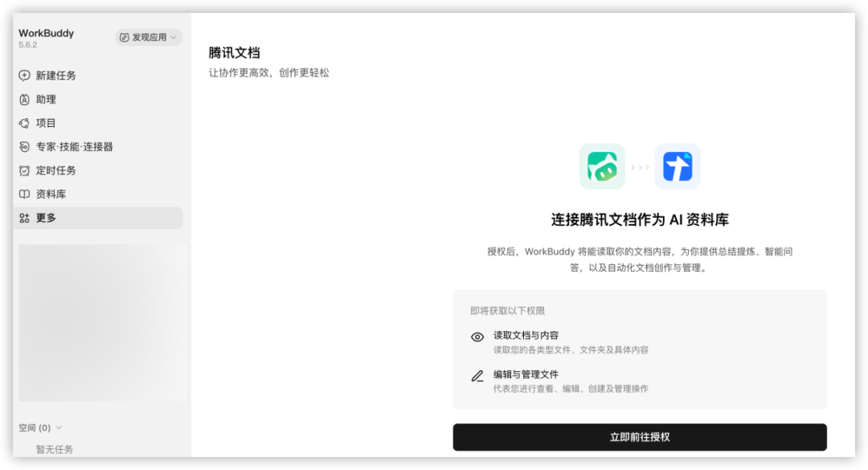Click the 项目 project icon
This screenshot has width=868, height=470.
point(24,123)
